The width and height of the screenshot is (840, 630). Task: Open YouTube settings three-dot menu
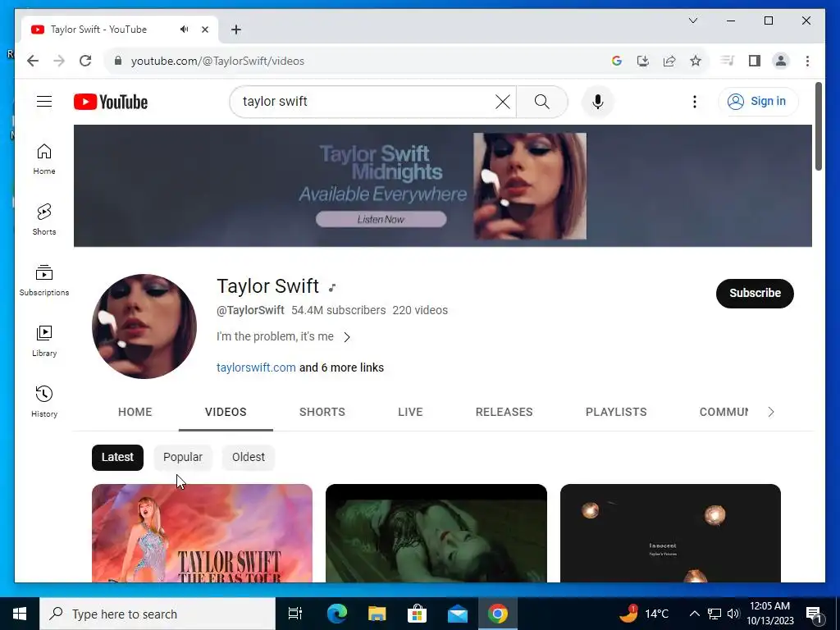[694, 102]
